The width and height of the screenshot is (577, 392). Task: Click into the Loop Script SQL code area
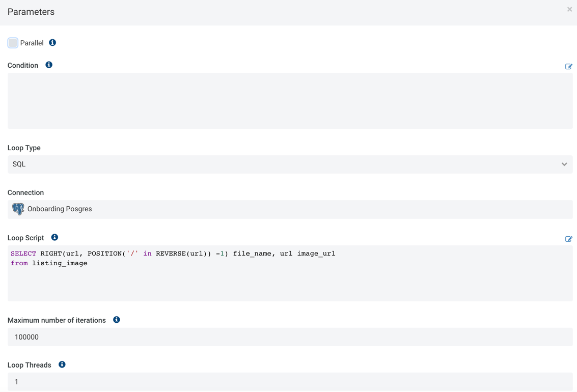click(x=290, y=273)
